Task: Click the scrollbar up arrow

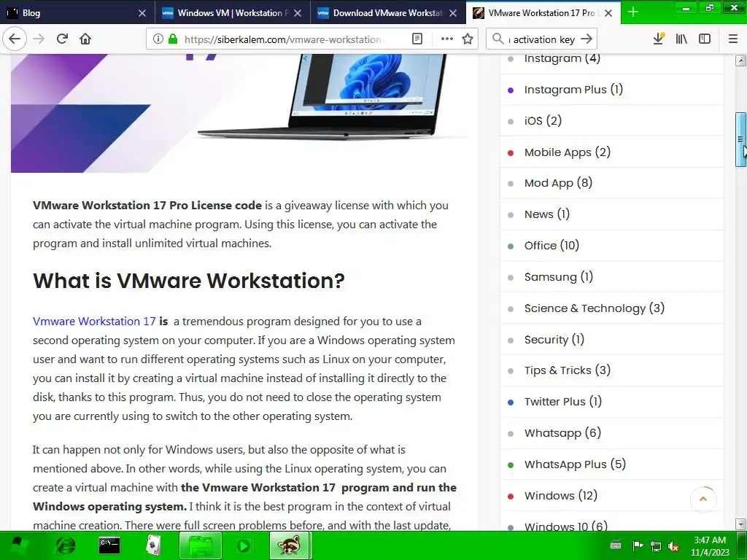Action: tap(740, 61)
